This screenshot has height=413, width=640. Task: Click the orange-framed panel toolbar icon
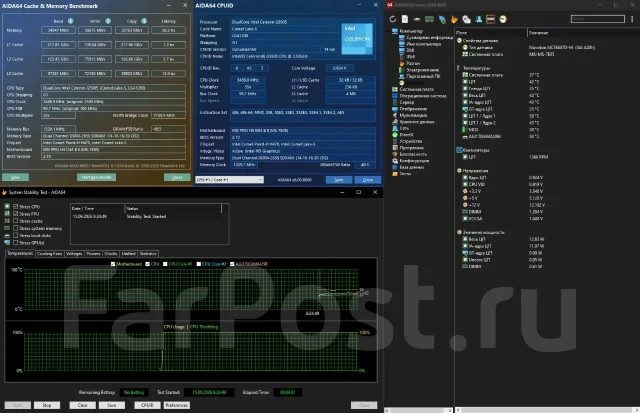(x=490, y=19)
